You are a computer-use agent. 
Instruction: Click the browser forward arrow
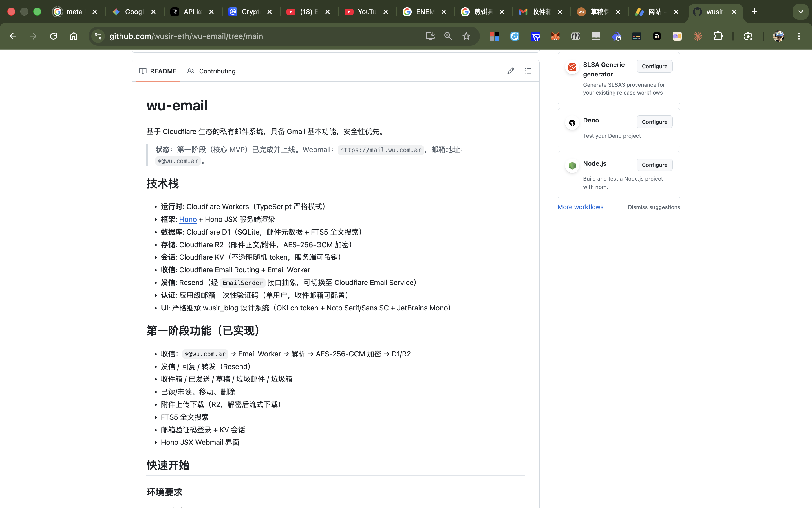33,36
